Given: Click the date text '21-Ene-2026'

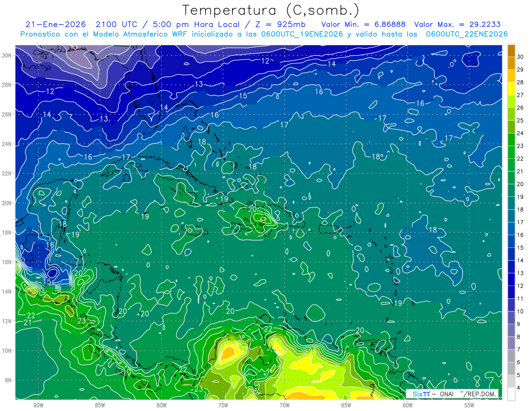Looking at the screenshot, I should [55, 24].
